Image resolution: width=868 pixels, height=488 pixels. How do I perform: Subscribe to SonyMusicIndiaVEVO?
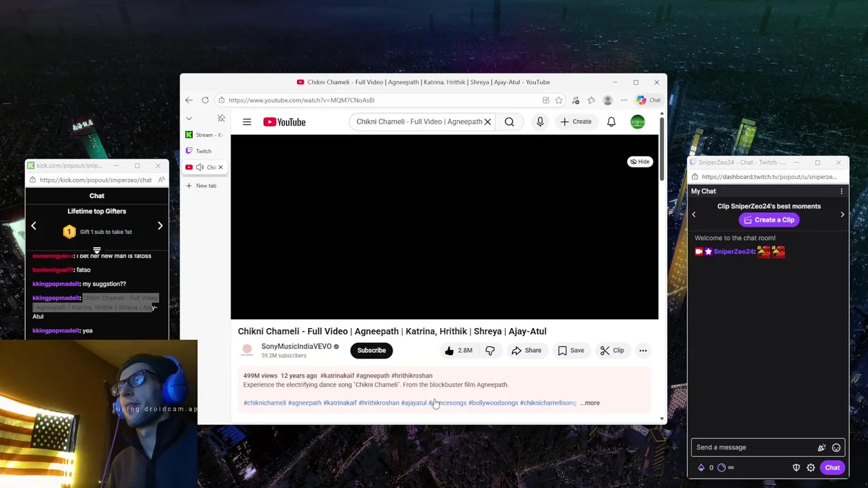pyautogui.click(x=372, y=350)
